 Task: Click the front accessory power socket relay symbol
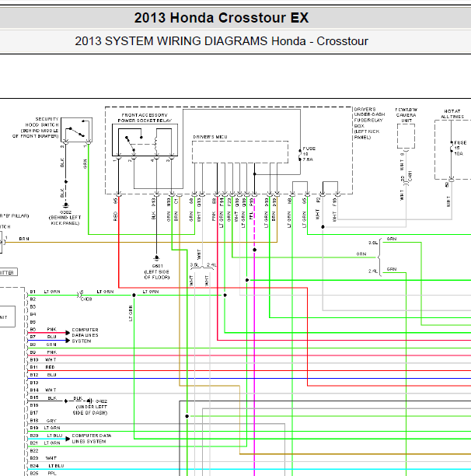pyautogui.click(x=145, y=140)
